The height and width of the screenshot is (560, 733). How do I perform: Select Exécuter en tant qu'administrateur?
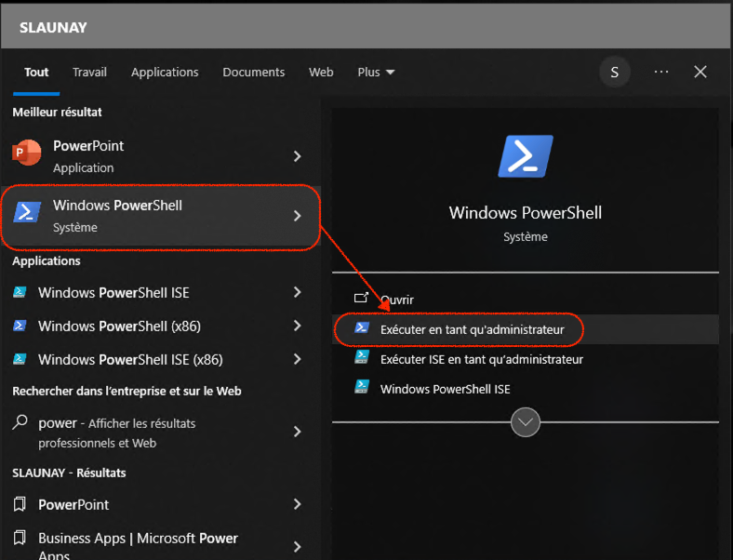coord(472,329)
